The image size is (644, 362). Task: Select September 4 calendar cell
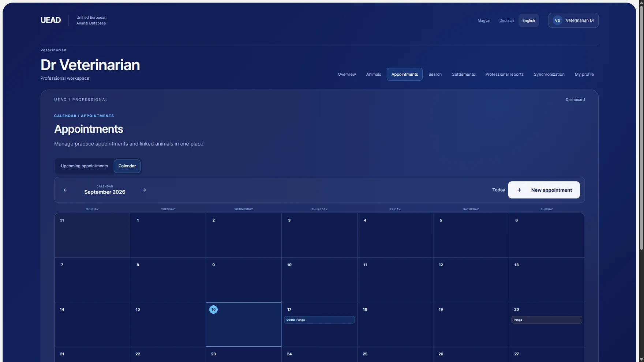tap(395, 235)
